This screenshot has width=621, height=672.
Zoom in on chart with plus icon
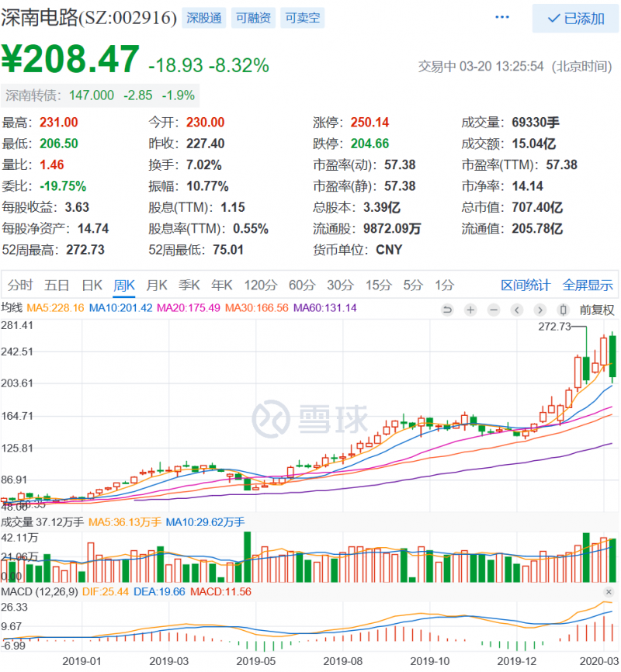click(x=470, y=310)
